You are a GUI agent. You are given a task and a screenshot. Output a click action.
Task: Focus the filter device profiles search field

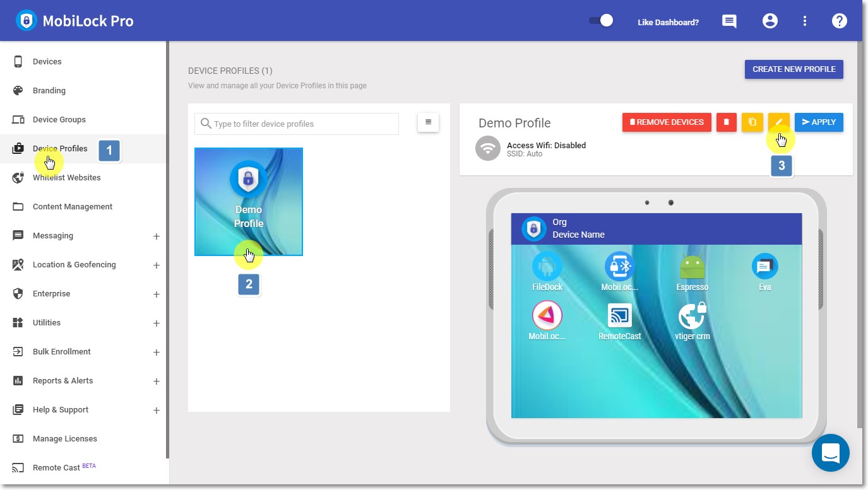click(297, 124)
